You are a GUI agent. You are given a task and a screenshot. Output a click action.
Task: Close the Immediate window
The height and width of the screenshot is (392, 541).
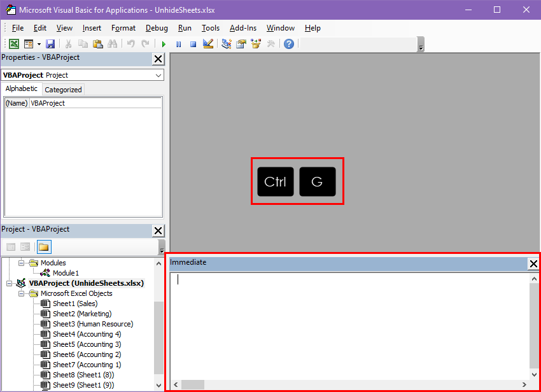coord(533,264)
